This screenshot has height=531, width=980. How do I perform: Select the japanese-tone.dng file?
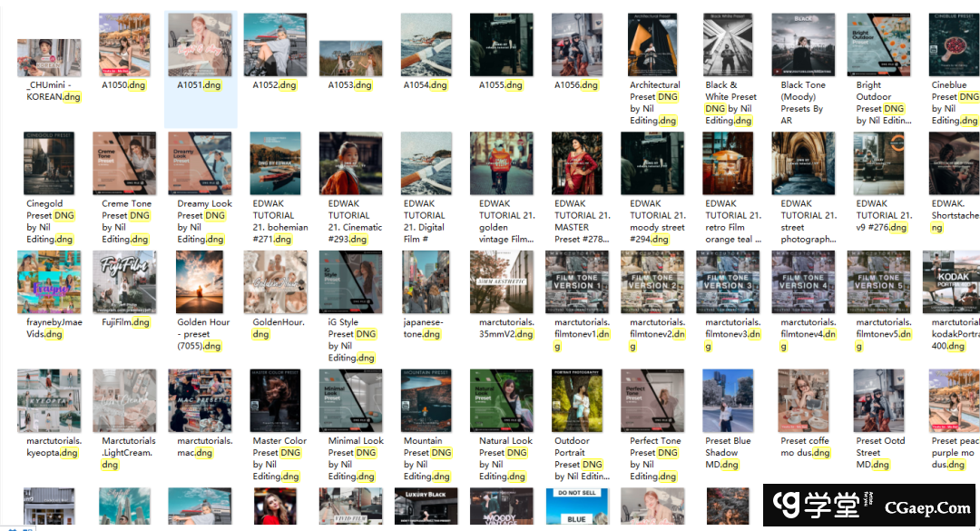[426, 282]
